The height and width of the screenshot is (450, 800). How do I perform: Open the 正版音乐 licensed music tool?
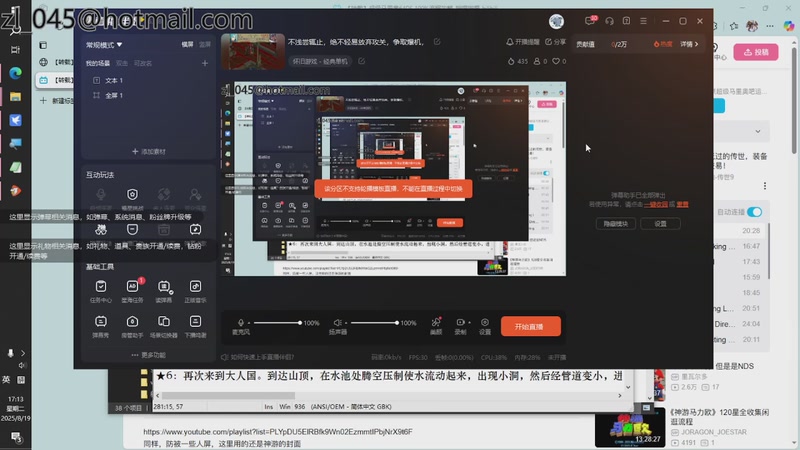pyautogui.click(x=195, y=291)
